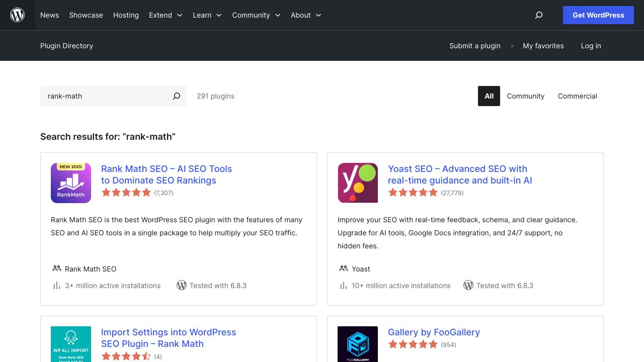Open search using the magnifier in the navbar

539,15
